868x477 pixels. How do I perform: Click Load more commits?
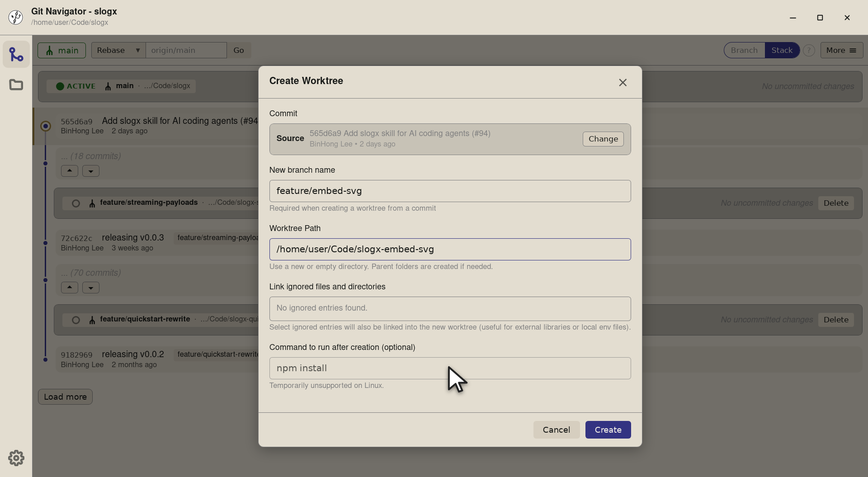point(65,397)
